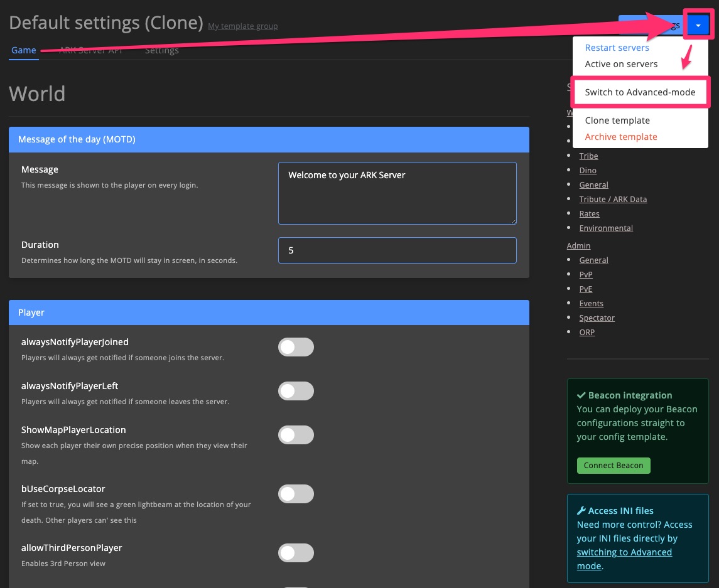The height and width of the screenshot is (588, 719).
Task: Open the settings dropdown caret at top right
Action: click(698, 25)
